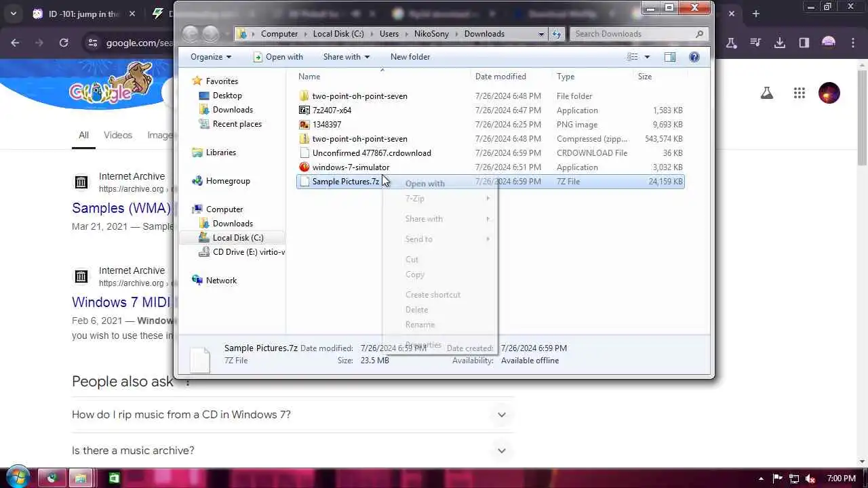Open Explorer Help icon

(x=694, y=57)
